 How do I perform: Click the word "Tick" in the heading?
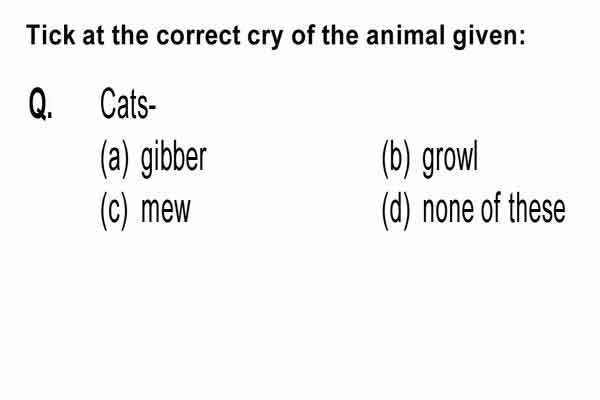(x=51, y=35)
